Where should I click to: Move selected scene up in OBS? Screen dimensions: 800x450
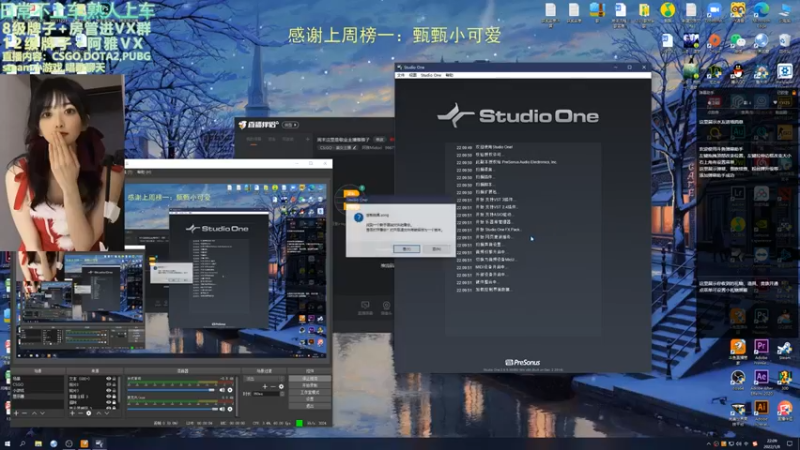pos(34,413)
